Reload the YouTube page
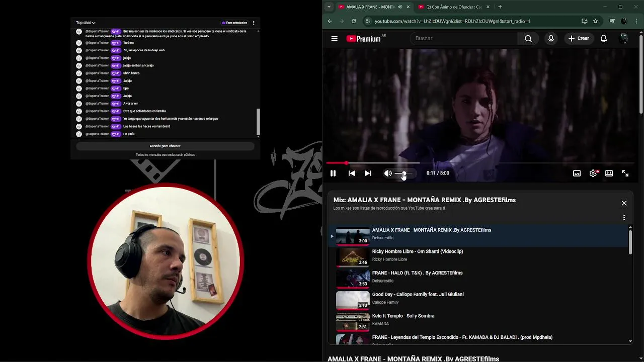Screen dimensions: 644x362 (x=354, y=21)
